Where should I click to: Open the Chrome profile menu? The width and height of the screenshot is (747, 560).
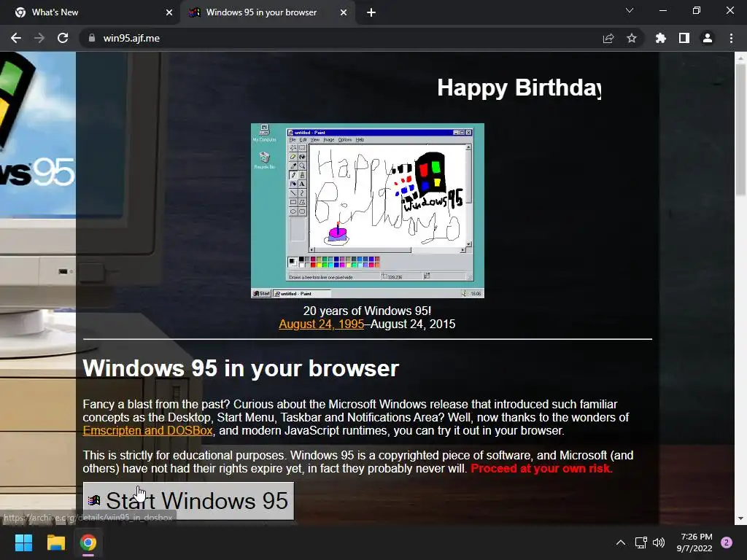708,38
